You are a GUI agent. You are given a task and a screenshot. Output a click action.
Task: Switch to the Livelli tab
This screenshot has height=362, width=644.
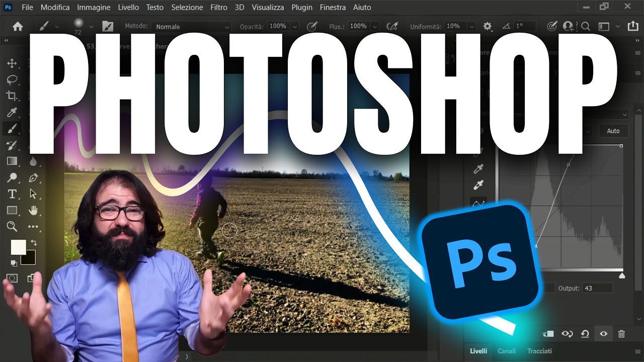click(478, 351)
